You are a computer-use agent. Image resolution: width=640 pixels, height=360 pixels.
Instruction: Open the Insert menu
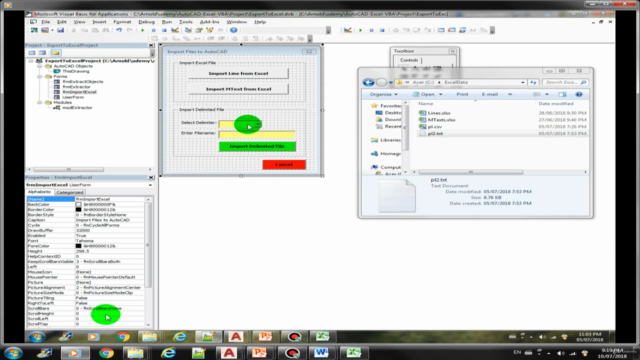[99, 22]
